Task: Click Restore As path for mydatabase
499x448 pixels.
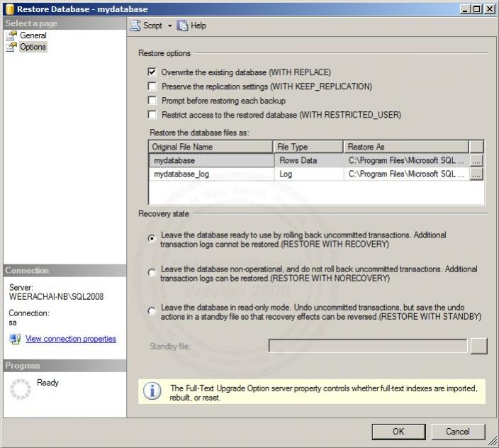Action: 406,160
